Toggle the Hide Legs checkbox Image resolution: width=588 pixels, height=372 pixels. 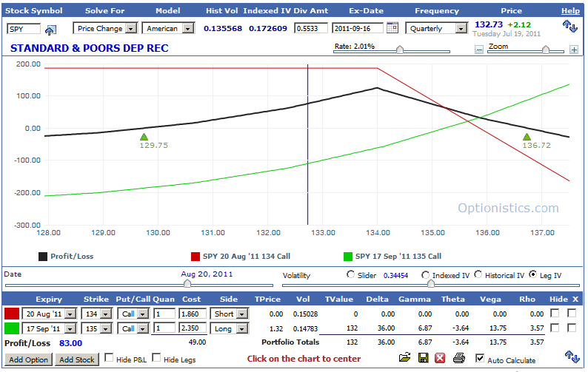[x=156, y=358]
